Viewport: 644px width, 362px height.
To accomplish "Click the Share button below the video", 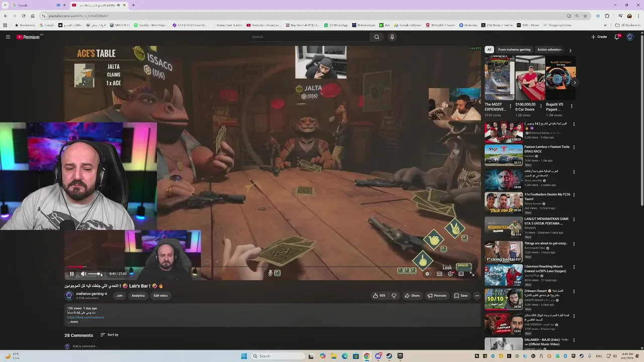I will pyautogui.click(x=412, y=296).
